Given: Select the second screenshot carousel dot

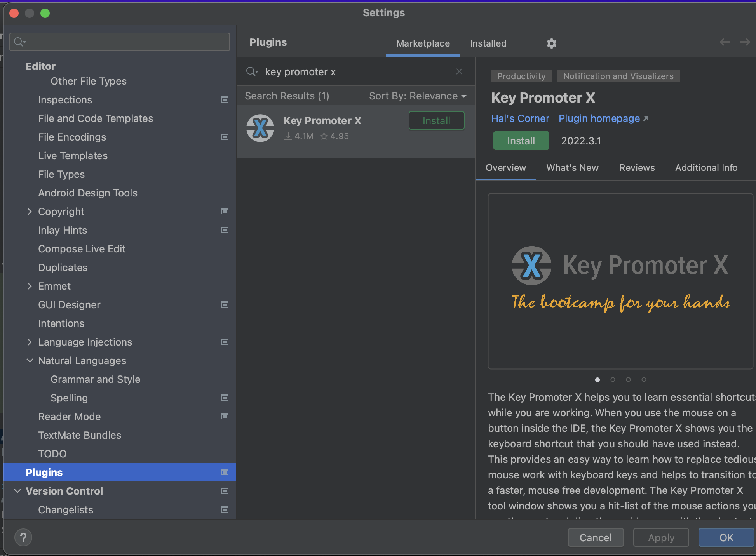Looking at the screenshot, I should click(613, 380).
